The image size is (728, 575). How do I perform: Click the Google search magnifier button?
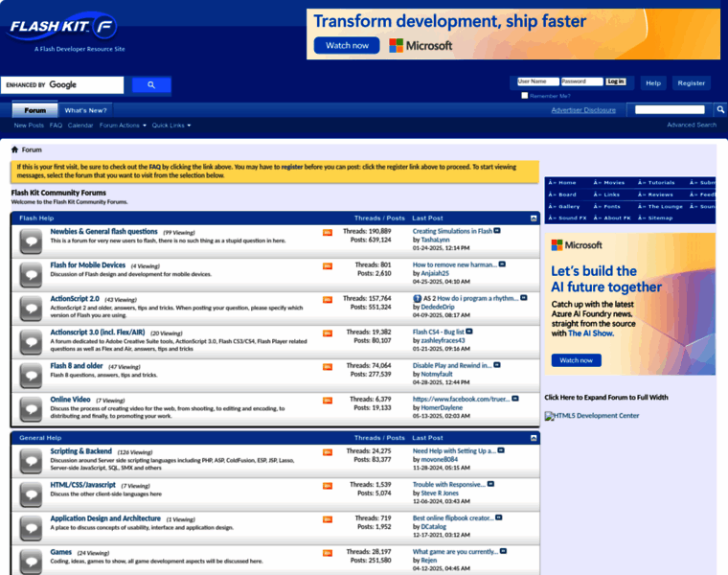coord(151,85)
